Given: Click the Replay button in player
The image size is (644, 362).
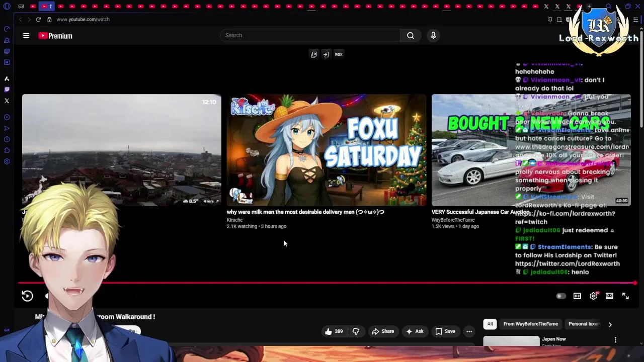Looking at the screenshot, I should pyautogui.click(x=27, y=296).
